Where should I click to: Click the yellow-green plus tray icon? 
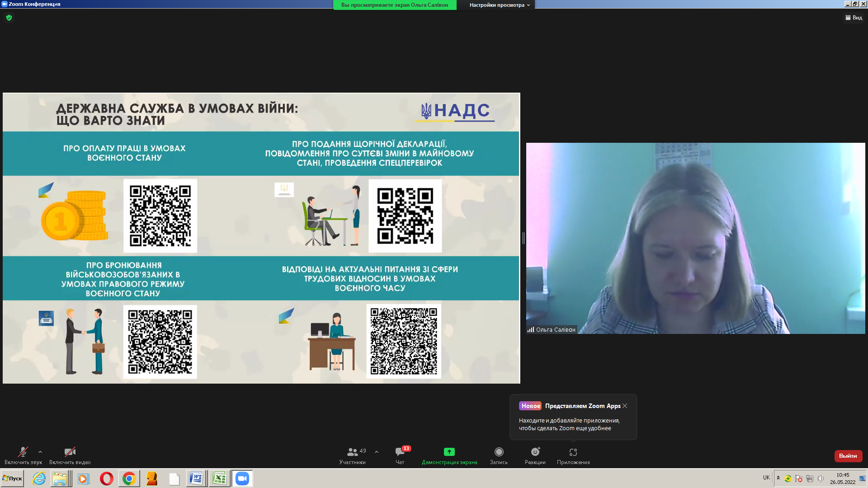click(788, 479)
